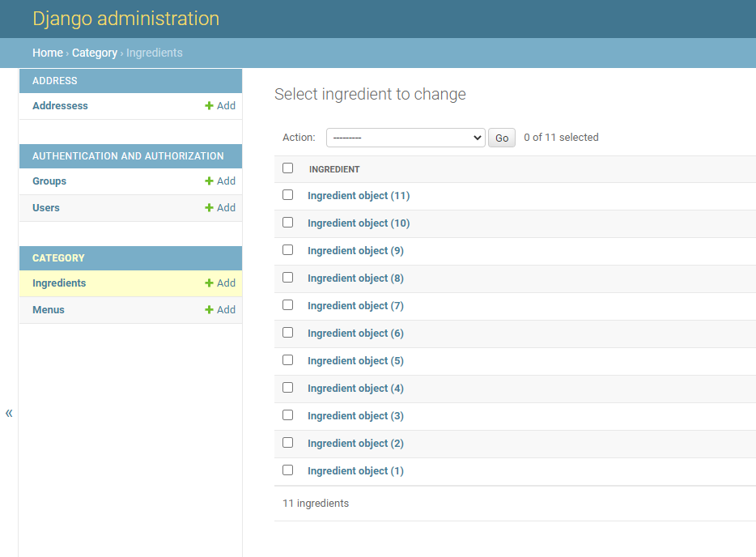Open Ingredient object (3)
The image size is (756, 557).
point(356,415)
